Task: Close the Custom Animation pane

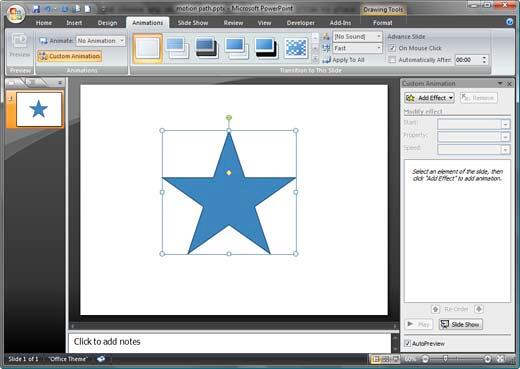Action: pyautogui.click(x=509, y=84)
